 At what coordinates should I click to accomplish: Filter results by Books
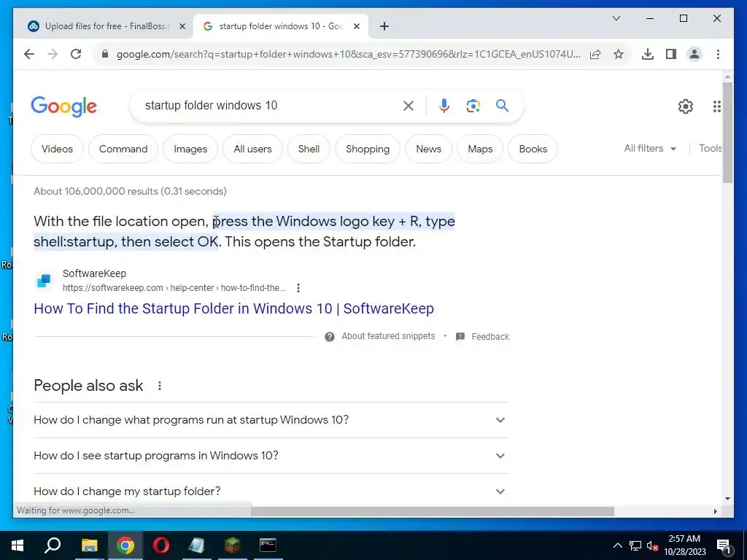pyautogui.click(x=533, y=149)
